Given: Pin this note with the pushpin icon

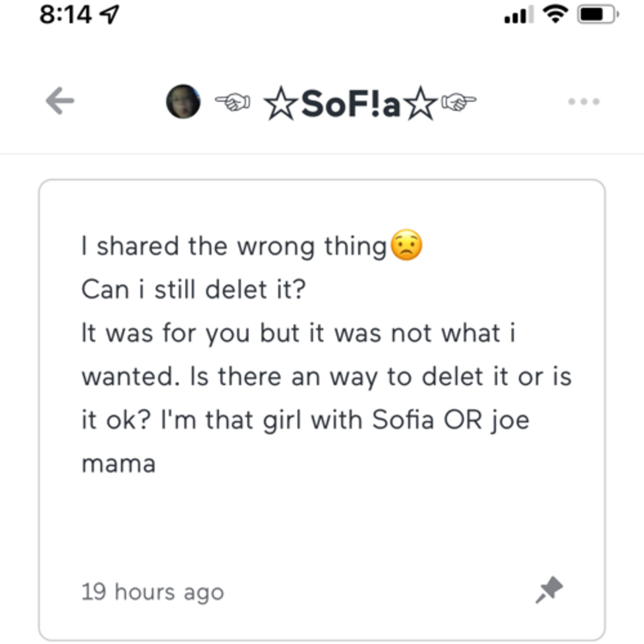Looking at the screenshot, I should click(x=549, y=590).
